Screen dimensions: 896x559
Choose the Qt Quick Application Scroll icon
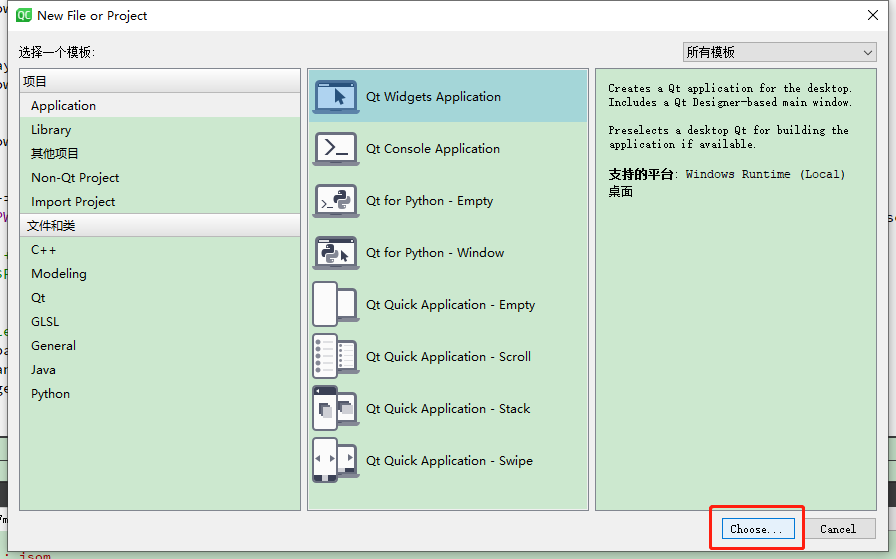click(336, 357)
